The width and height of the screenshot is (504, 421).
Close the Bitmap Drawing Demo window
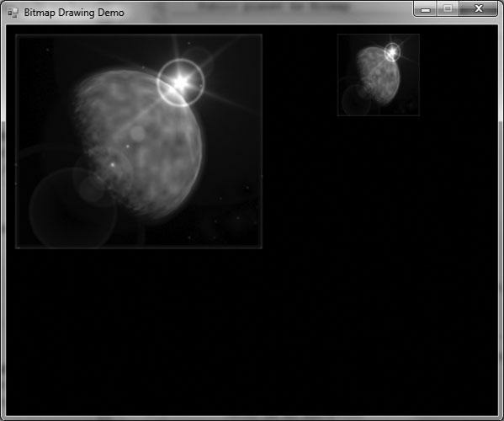point(479,8)
